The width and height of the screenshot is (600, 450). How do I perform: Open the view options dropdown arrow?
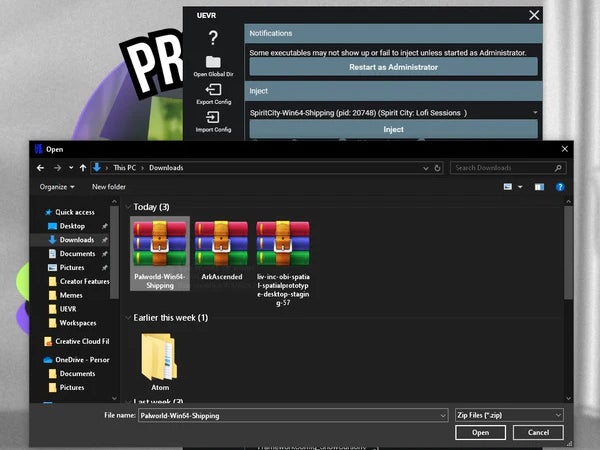click(520, 187)
